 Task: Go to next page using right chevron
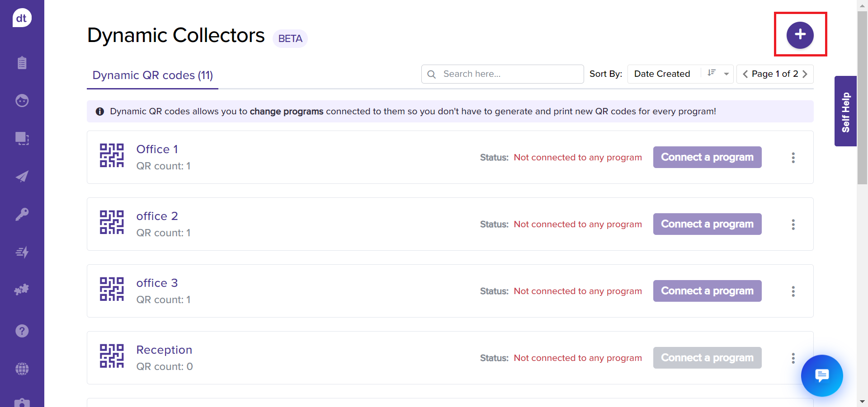805,74
